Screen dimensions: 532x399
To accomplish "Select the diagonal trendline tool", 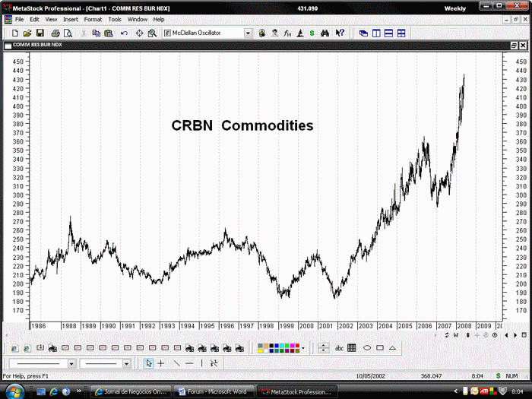I will [176, 363].
